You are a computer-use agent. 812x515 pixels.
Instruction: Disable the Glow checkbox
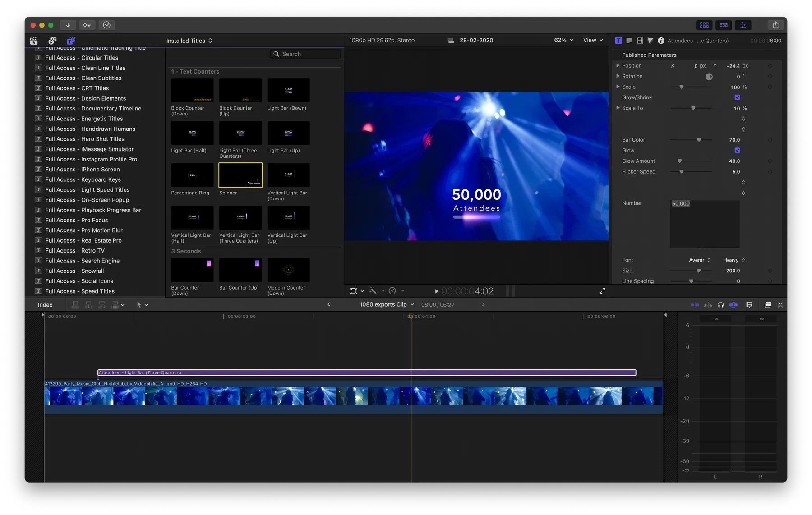[x=737, y=150]
